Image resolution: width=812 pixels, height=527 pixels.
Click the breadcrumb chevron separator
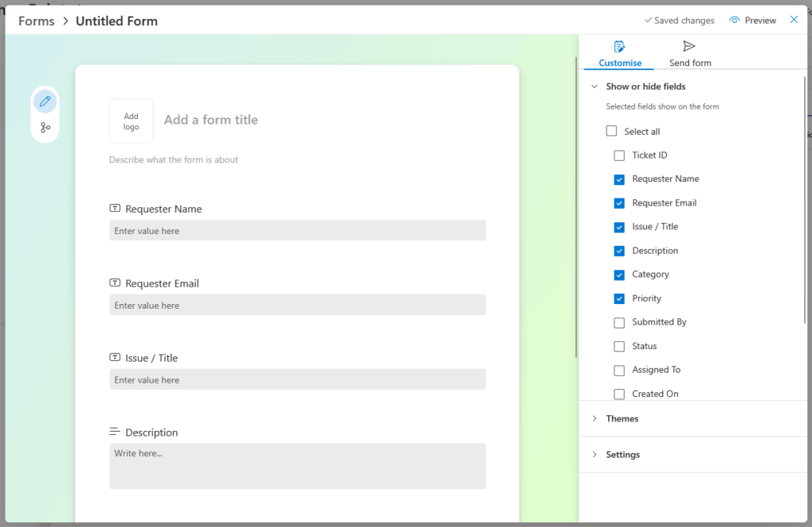click(66, 21)
